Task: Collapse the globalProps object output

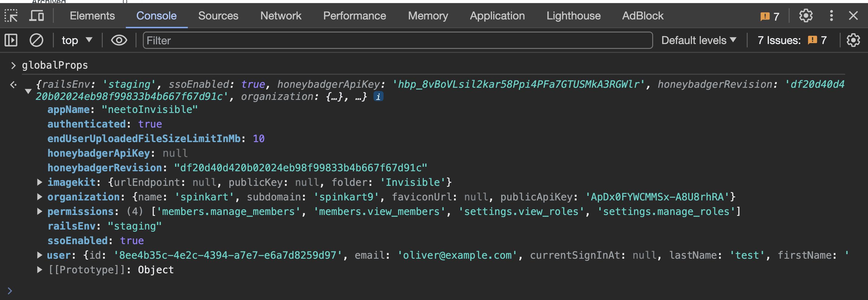Action: [28, 91]
